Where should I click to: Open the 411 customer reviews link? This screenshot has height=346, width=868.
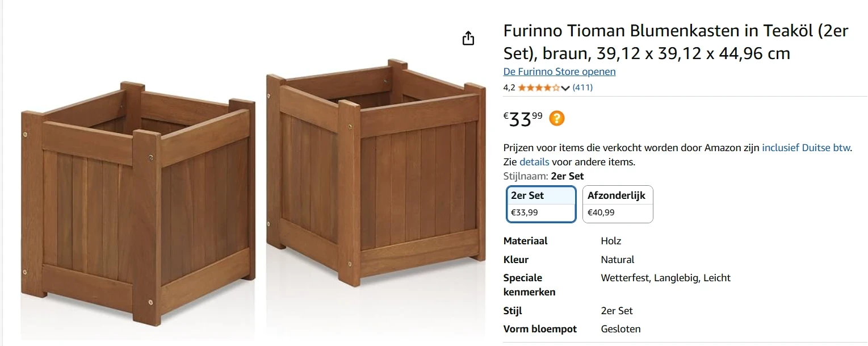pos(582,87)
